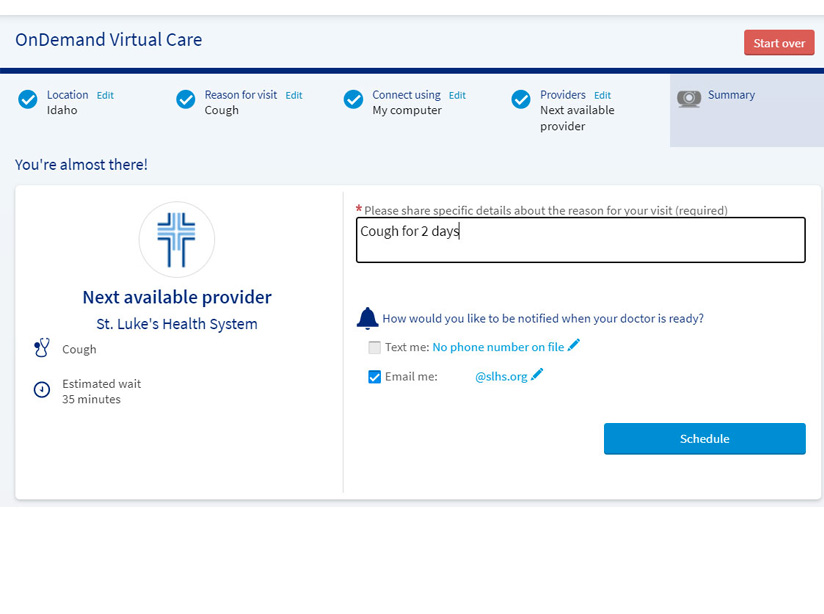The width and height of the screenshot is (824, 614).
Task: Click the Schedule button
Action: click(x=705, y=438)
